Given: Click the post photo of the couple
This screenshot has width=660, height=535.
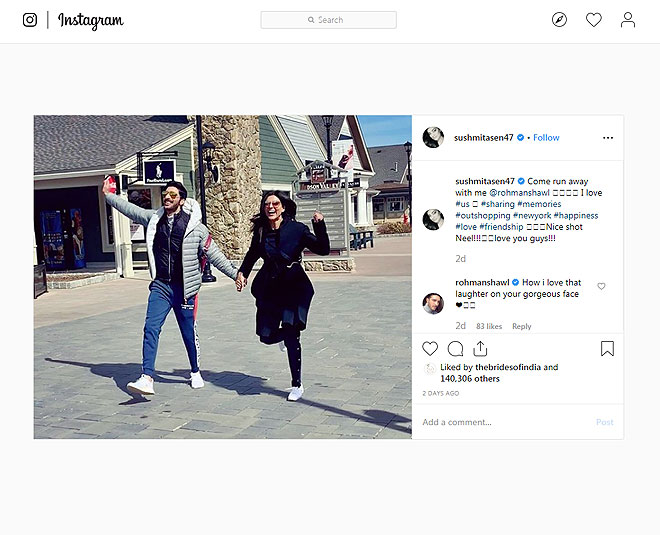Looking at the screenshot, I should coord(222,277).
